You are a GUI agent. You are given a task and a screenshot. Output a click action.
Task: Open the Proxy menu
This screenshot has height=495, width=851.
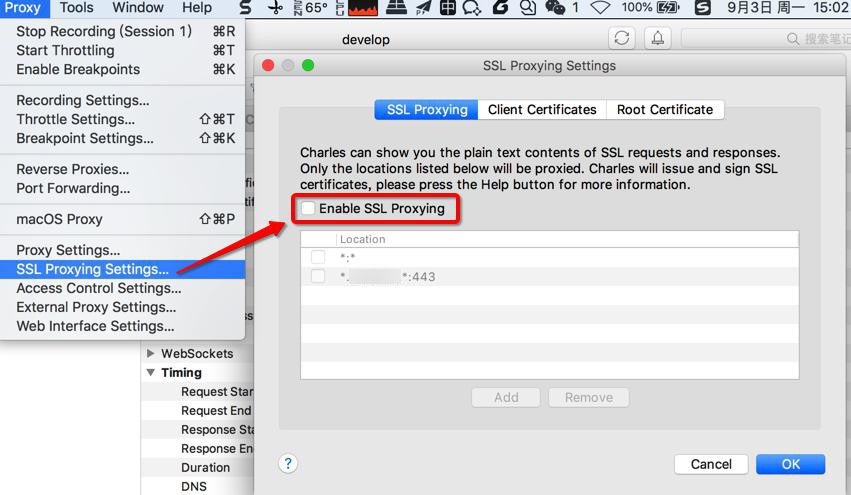coord(23,8)
